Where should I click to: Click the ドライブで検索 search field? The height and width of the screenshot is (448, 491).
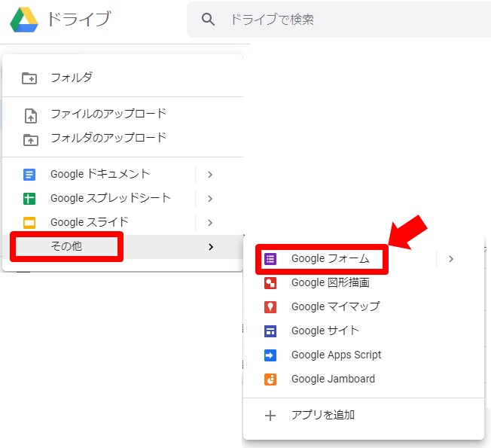pos(339,20)
